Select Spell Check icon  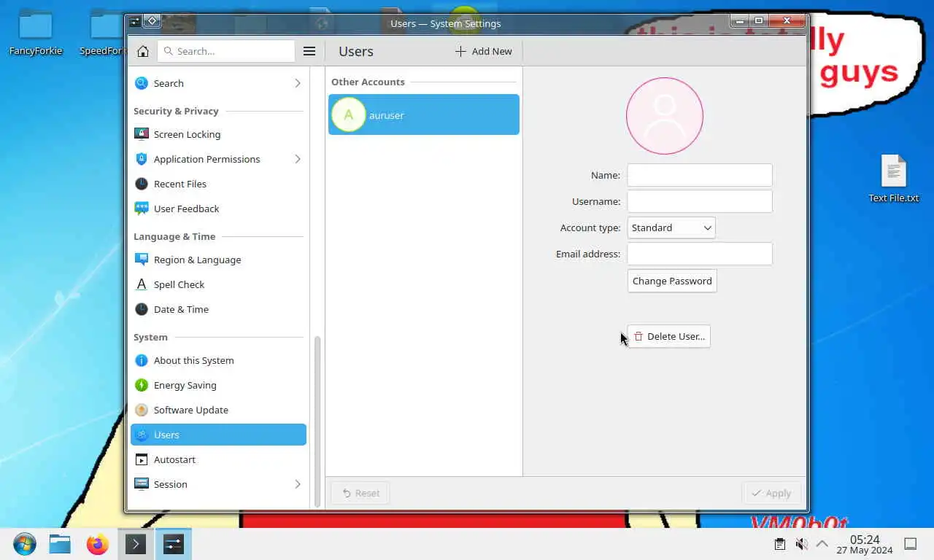coord(142,284)
